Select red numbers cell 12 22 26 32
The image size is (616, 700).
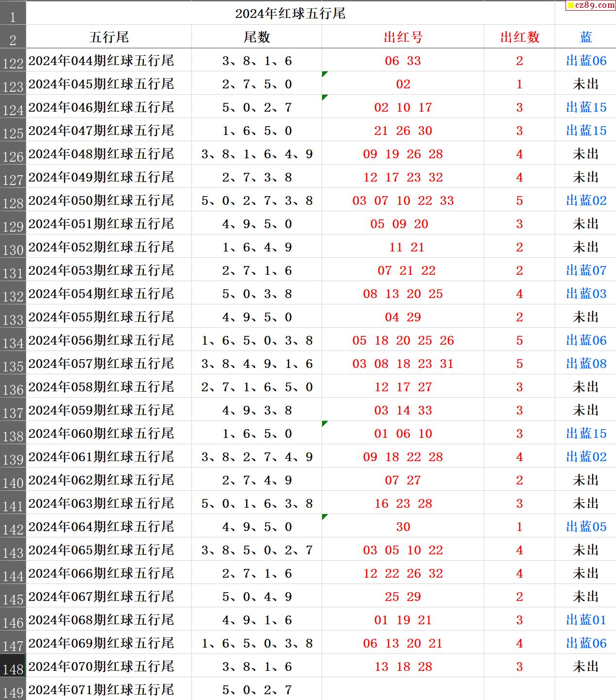[403, 573]
